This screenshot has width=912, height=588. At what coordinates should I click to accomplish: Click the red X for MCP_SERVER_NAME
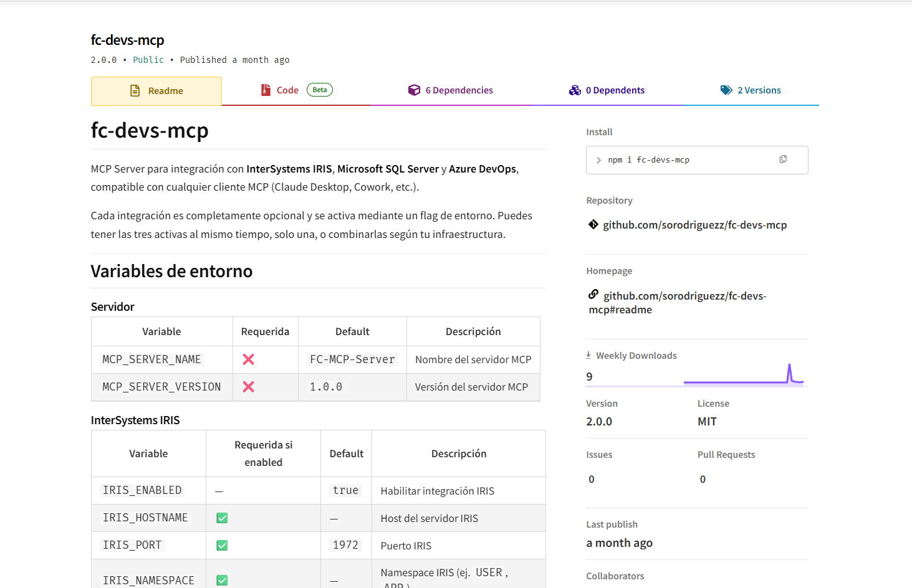[x=248, y=359]
